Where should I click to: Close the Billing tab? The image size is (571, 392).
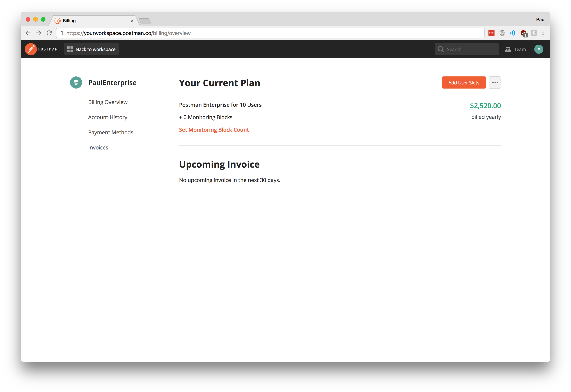[132, 21]
